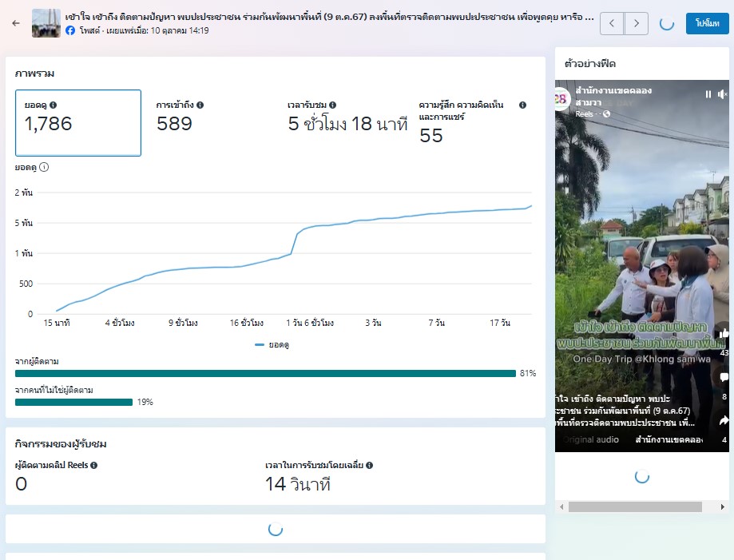The width and height of the screenshot is (734, 560).
Task: Click info icon next to ยอดดู card
Action: pyautogui.click(x=54, y=105)
